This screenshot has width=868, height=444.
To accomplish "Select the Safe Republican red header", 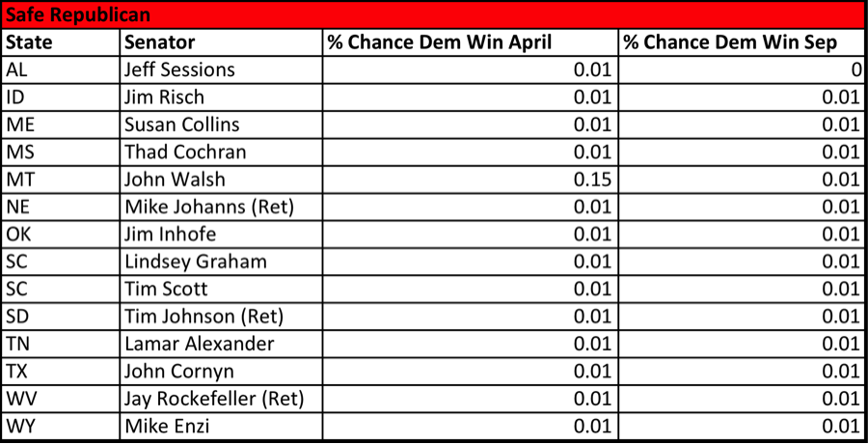I will [433, 15].
